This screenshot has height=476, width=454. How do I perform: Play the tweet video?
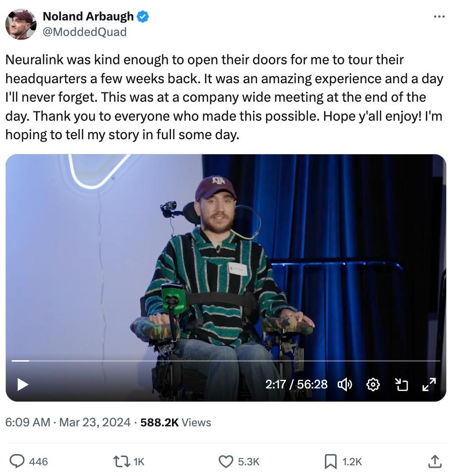22,384
